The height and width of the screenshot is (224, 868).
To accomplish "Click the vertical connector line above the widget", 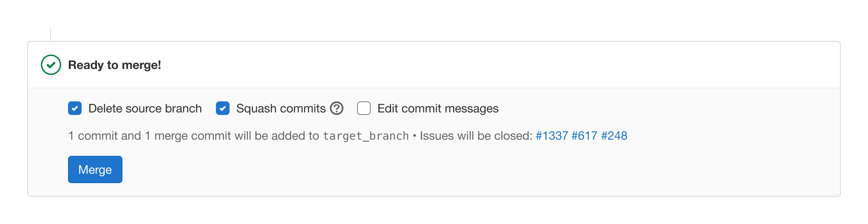I will point(51,34).
